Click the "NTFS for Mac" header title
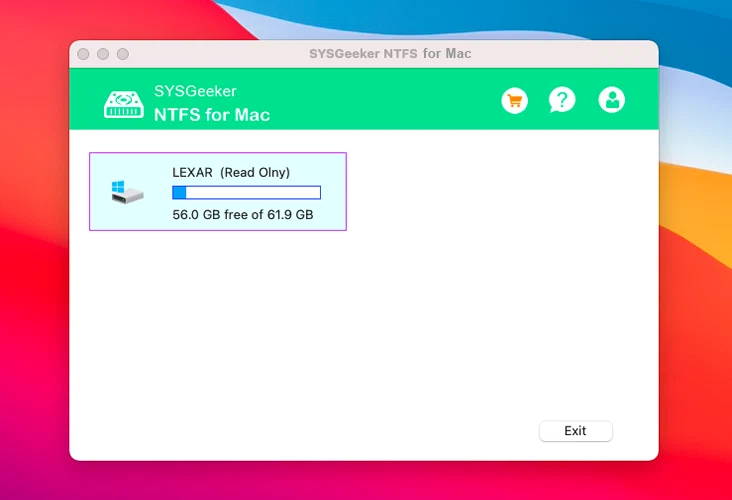732x500 pixels. 212,115
